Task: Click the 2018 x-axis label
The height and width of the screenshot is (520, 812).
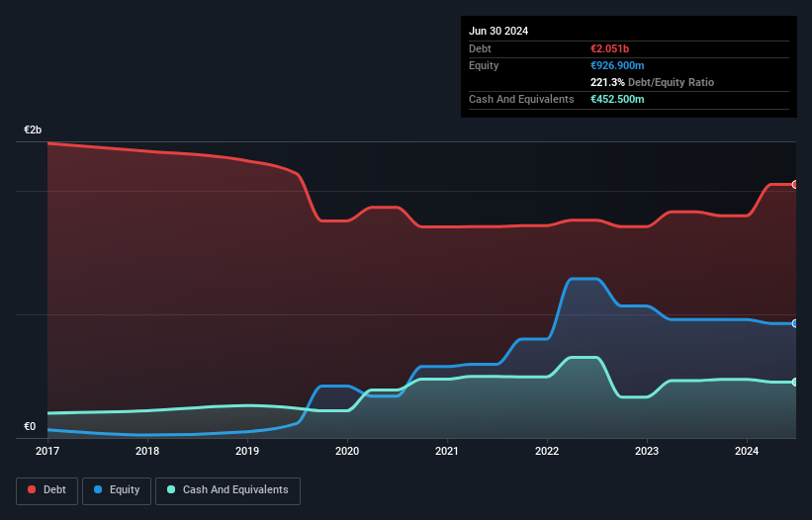Action: pyautogui.click(x=147, y=451)
